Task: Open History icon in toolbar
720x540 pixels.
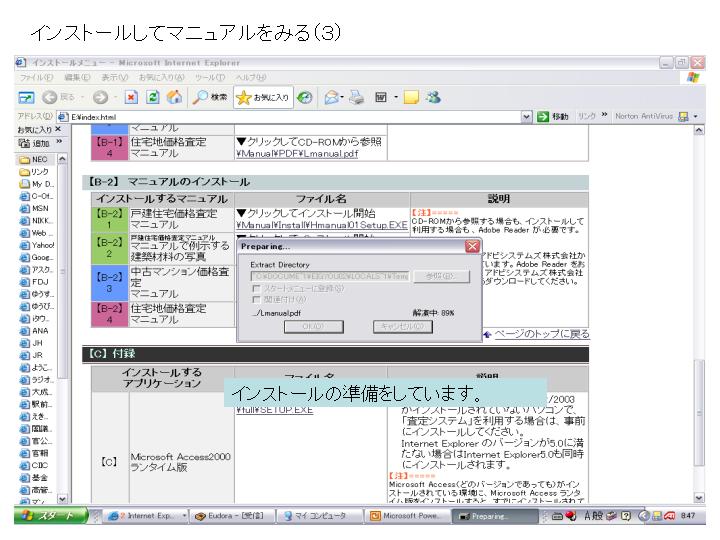Action: pyautogui.click(x=304, y=97)
